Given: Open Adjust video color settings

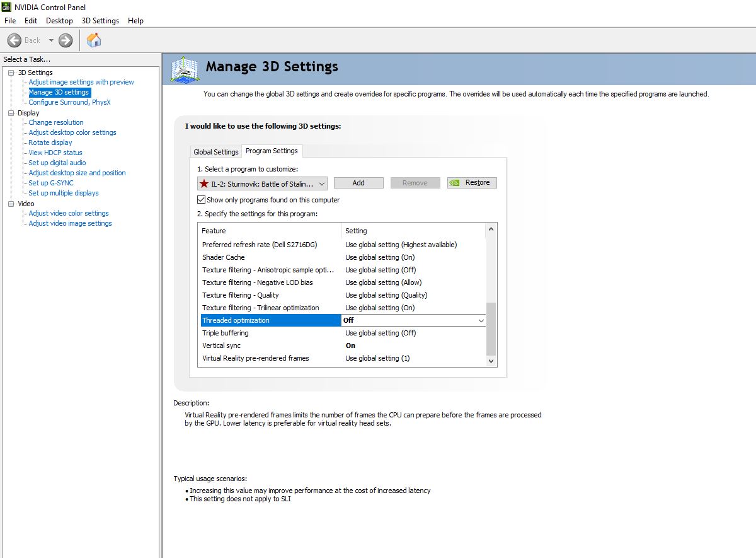Looking at the screenshot, I should pyautogui.click(x=69, y=213).
